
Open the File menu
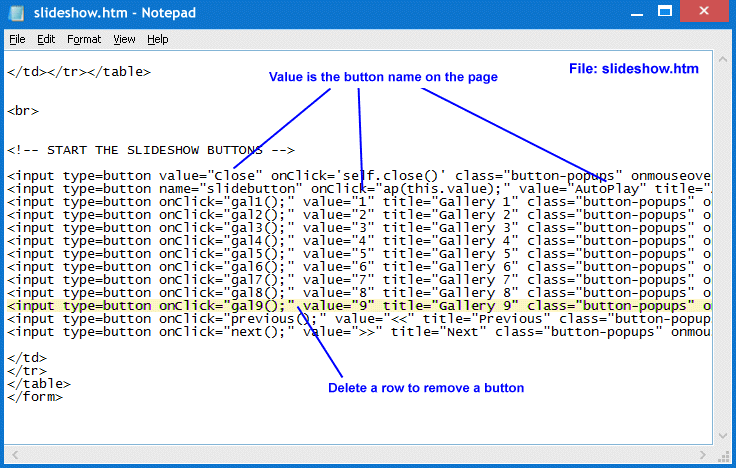coord(17,40)
